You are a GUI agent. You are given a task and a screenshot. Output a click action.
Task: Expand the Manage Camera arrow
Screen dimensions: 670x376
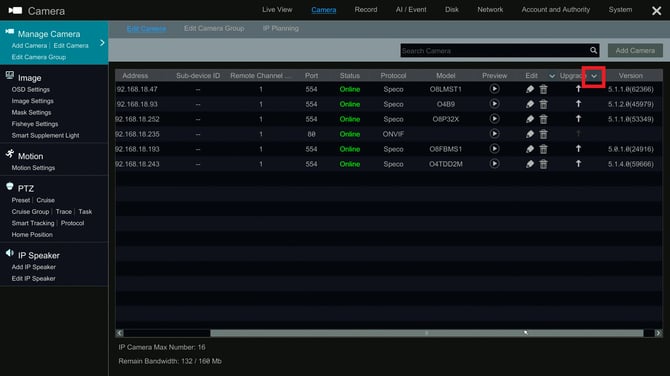click(x=102, y=43)
